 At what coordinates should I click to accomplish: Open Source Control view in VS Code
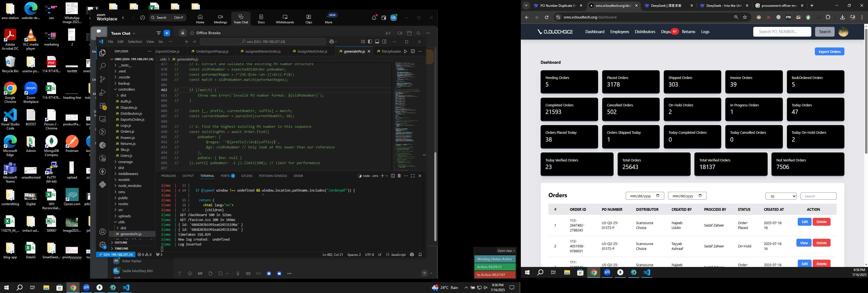coord(103,79)
